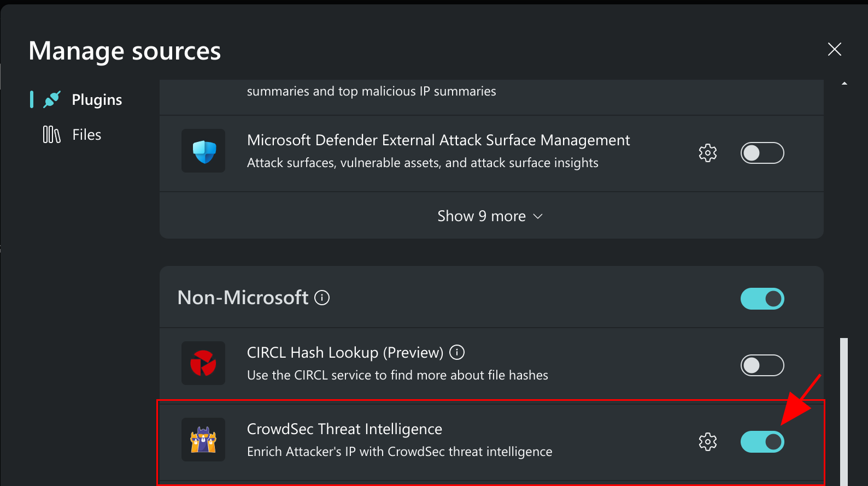The height and width of the screenshot is (486, 868).
Task: Click the CrowdSec Threat Intelligence logo
Action: [x=203, y=440]
